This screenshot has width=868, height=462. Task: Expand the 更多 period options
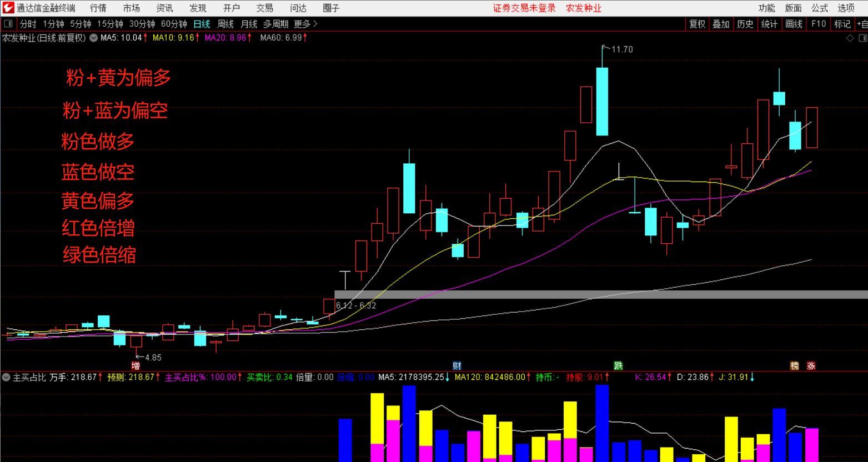pyautogui.click(x=305, y=24)
